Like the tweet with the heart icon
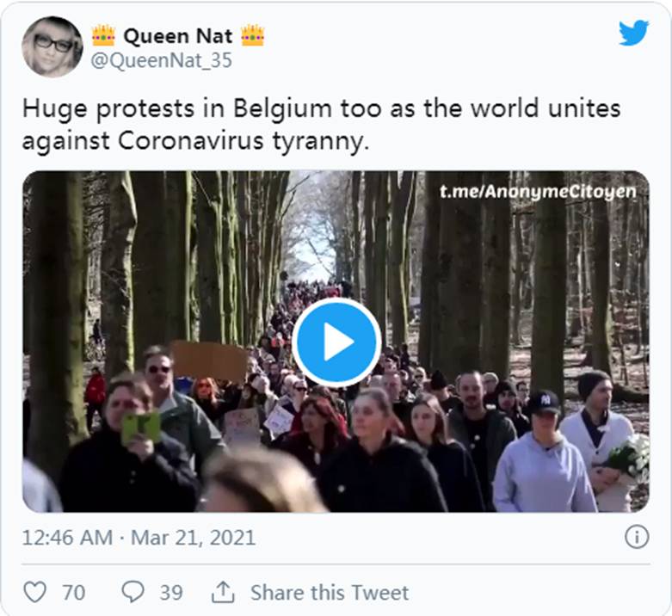Screen dimensions: 672x616 click(x=34, y=592)
